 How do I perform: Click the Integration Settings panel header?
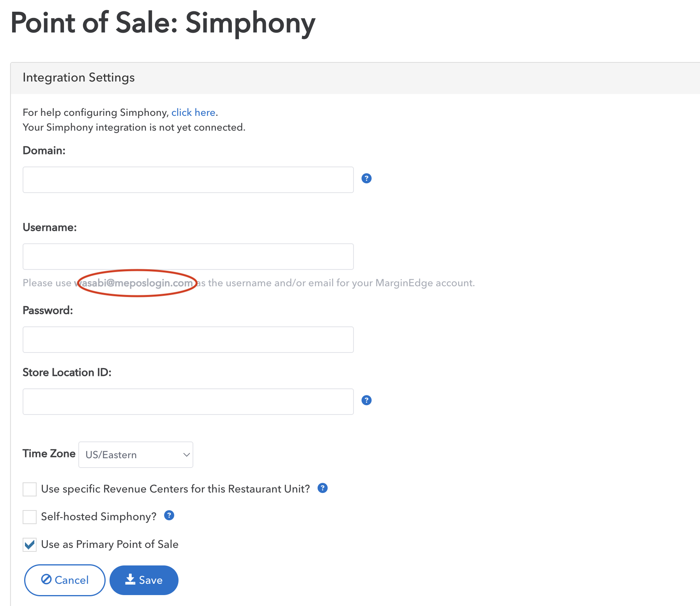(x=79, y=78)
